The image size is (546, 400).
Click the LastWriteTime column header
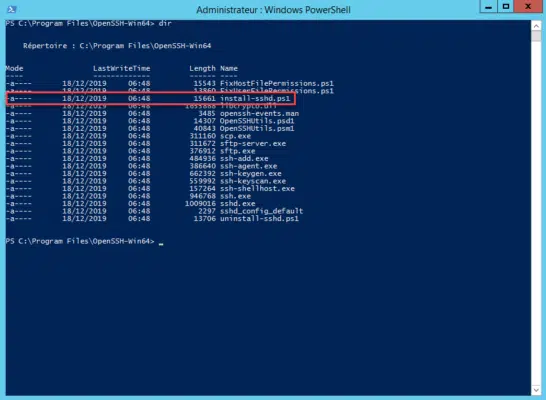click(122, 69)
